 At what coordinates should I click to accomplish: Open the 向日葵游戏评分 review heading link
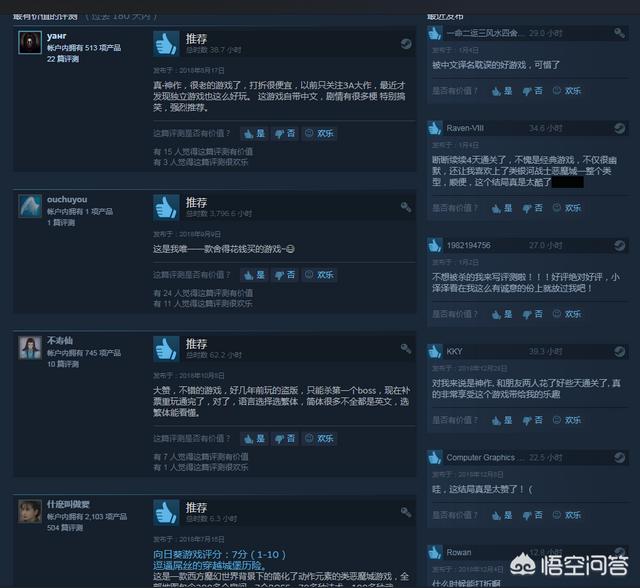219,555
